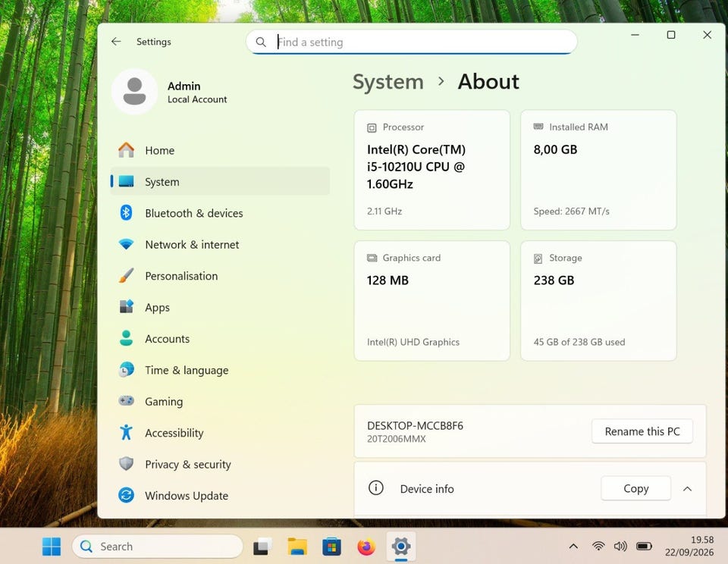The width and height of the screenshot is (728, 564).
Task: Copy the device info
Action: [635, 488]
